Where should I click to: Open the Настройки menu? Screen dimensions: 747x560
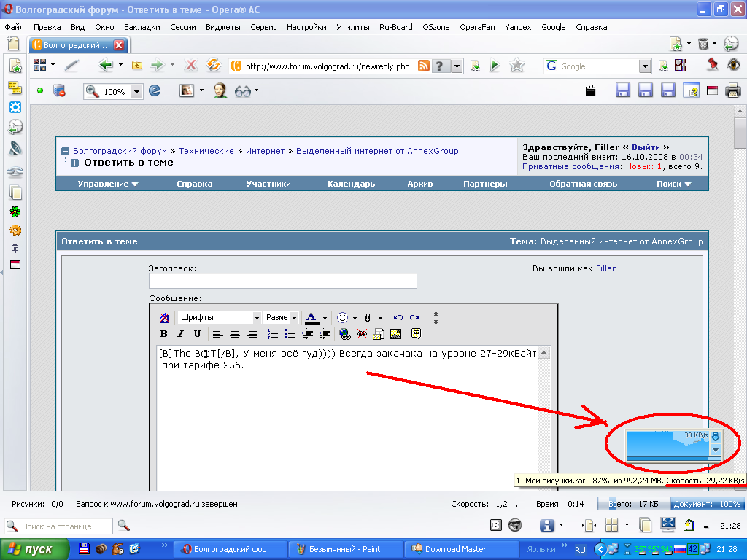point(306,27)
